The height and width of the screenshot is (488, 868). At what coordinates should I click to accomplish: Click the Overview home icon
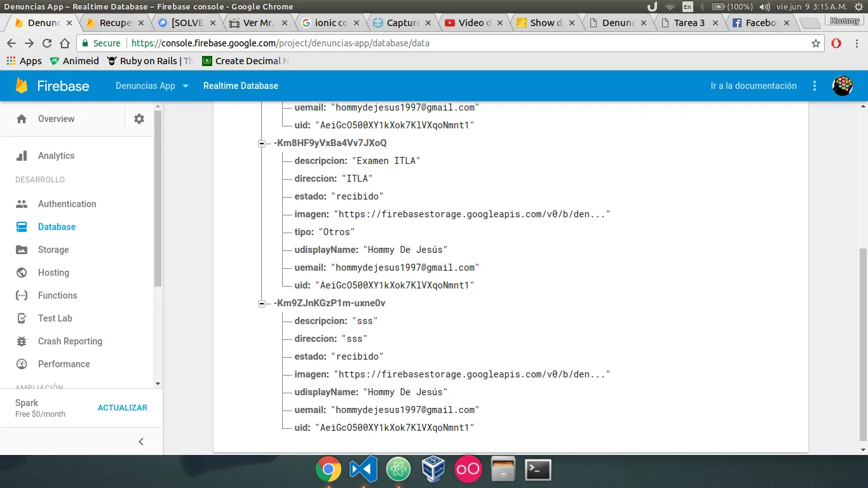22,119
